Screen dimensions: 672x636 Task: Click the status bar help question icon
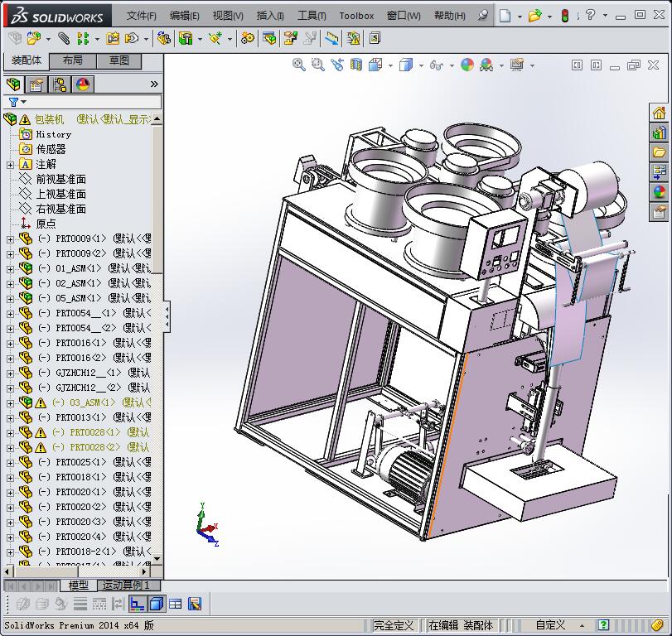tap(603, 625)
